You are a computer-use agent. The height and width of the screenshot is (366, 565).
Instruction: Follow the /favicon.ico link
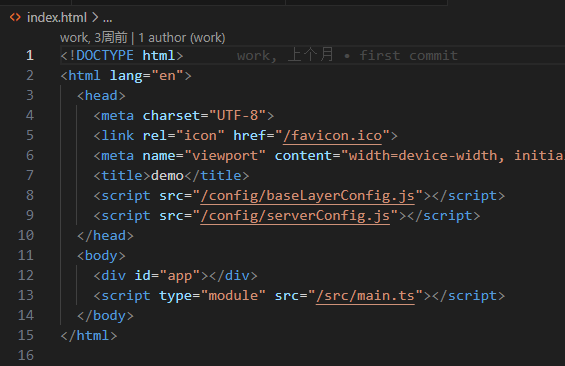(x=333, y=136)
